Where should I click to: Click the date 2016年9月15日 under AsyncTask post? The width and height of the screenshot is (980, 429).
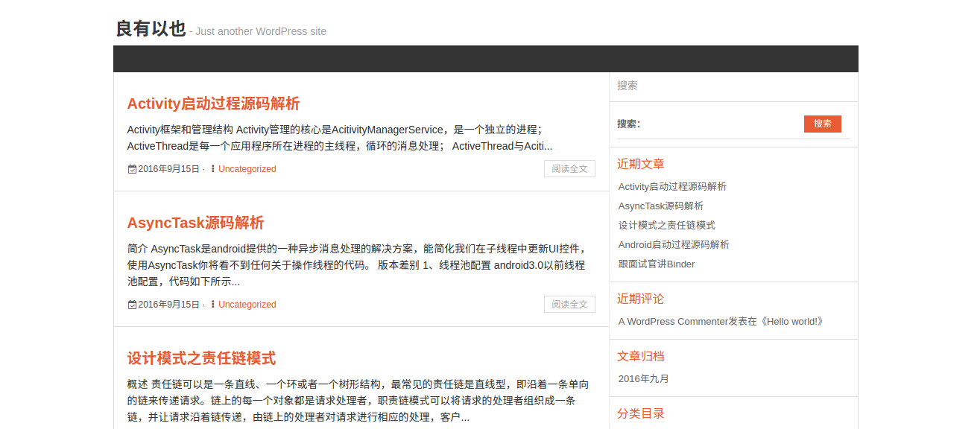(169, 305)
